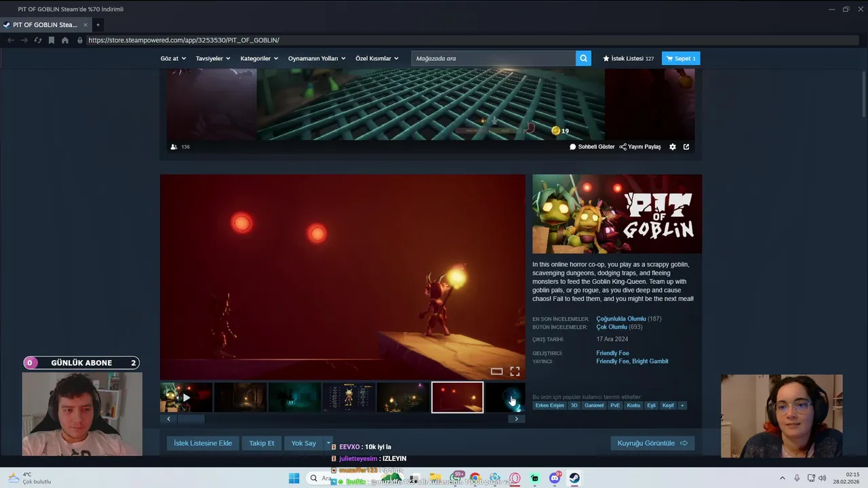Open developer Friendly Foe link
Viewport: 868px width, 488px height.
click(612, 353)
